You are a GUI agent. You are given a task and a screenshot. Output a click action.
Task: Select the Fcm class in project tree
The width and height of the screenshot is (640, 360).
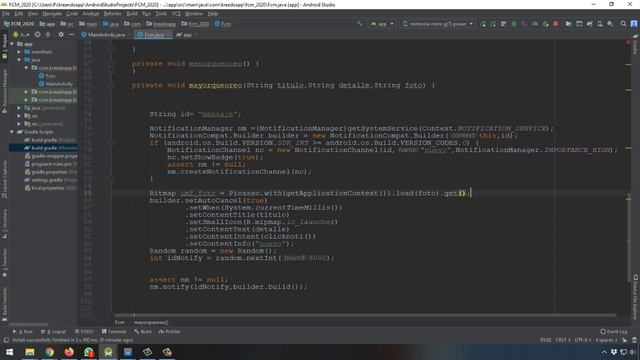pos(47,76)
